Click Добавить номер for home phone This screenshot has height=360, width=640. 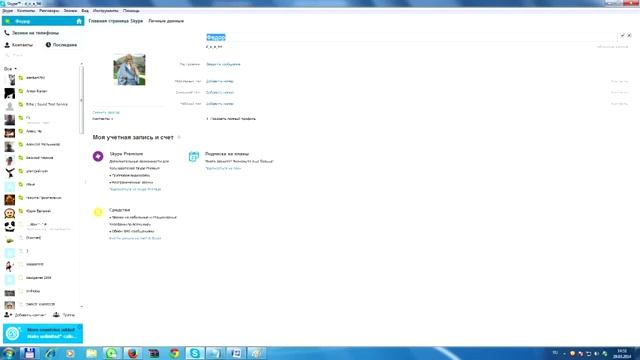[220, 92]
